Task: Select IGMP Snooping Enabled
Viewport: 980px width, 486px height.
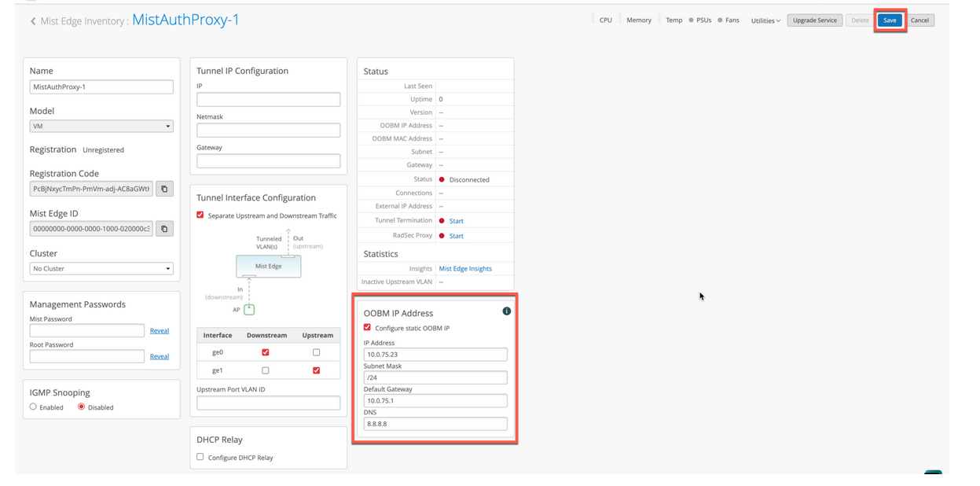Action: (x=33, y=407)
